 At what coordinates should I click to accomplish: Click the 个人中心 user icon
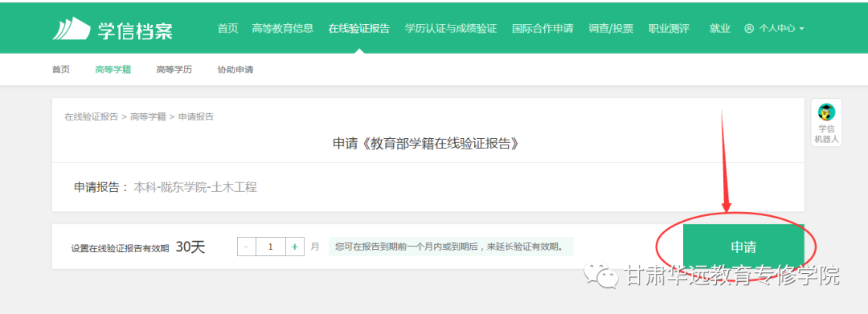pos(749,28)
